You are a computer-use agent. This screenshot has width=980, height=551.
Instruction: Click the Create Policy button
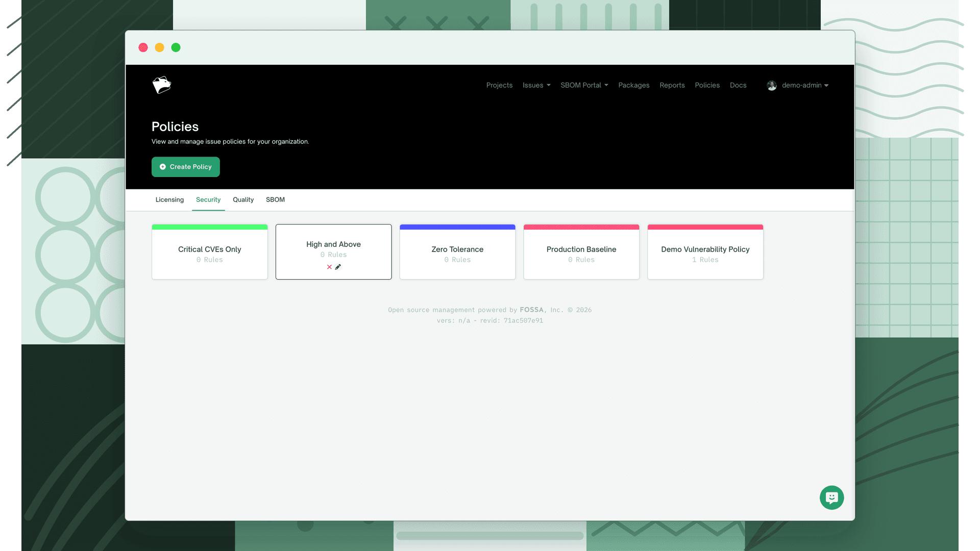(x=186, y=167)
